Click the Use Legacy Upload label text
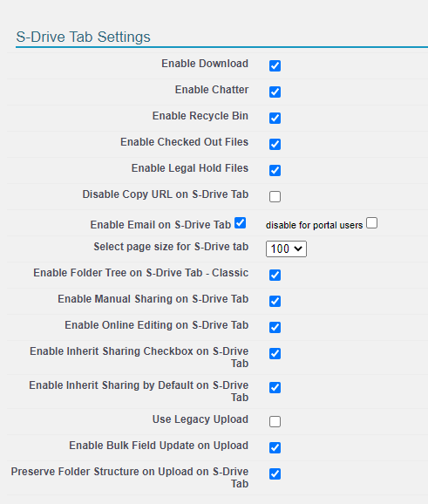This screenshot has height=504, width=428. 200,419
